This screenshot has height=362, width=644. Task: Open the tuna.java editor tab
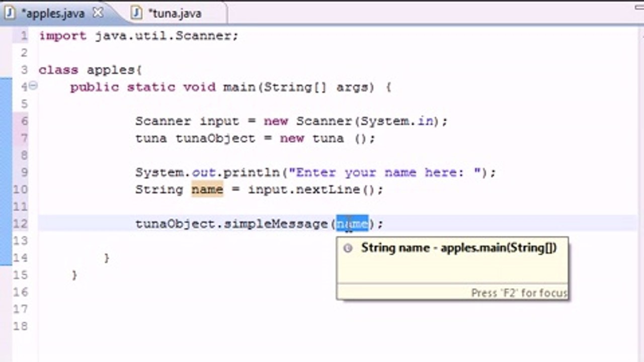(x=175, y=14)
